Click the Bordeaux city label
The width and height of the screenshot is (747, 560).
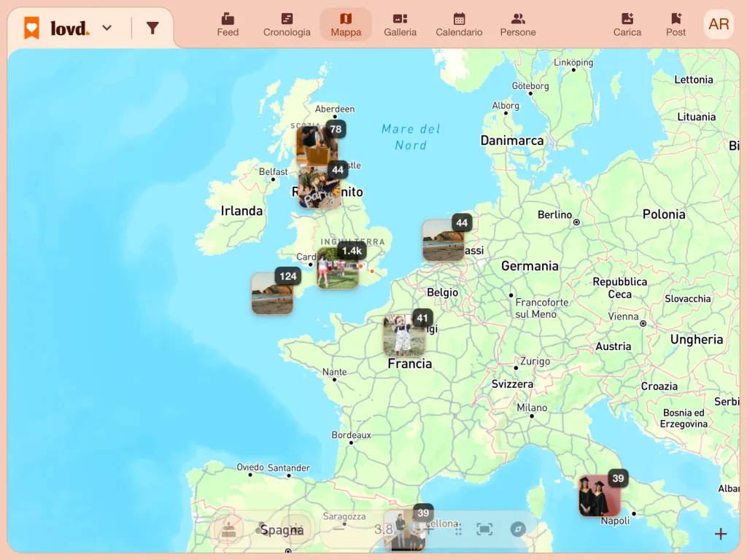pos(351,435)
